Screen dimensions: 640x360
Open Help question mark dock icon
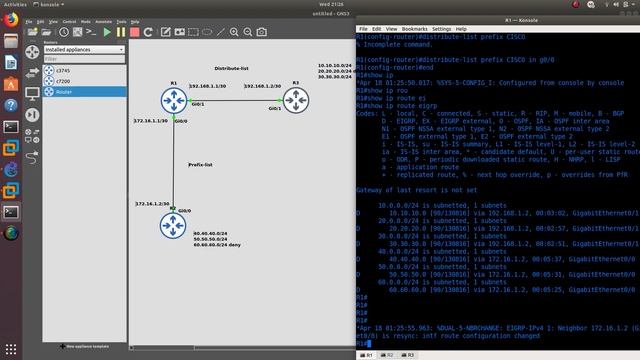[x=11, y=106]
